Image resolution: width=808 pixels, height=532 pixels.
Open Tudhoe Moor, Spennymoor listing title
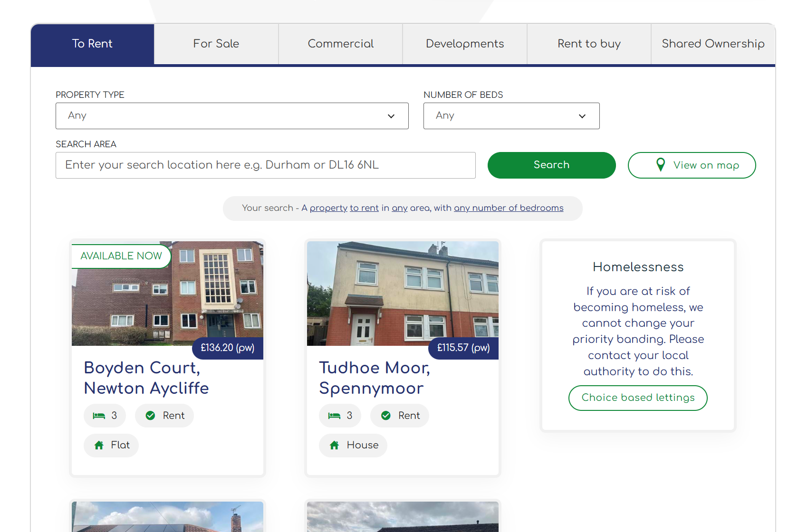375,378
